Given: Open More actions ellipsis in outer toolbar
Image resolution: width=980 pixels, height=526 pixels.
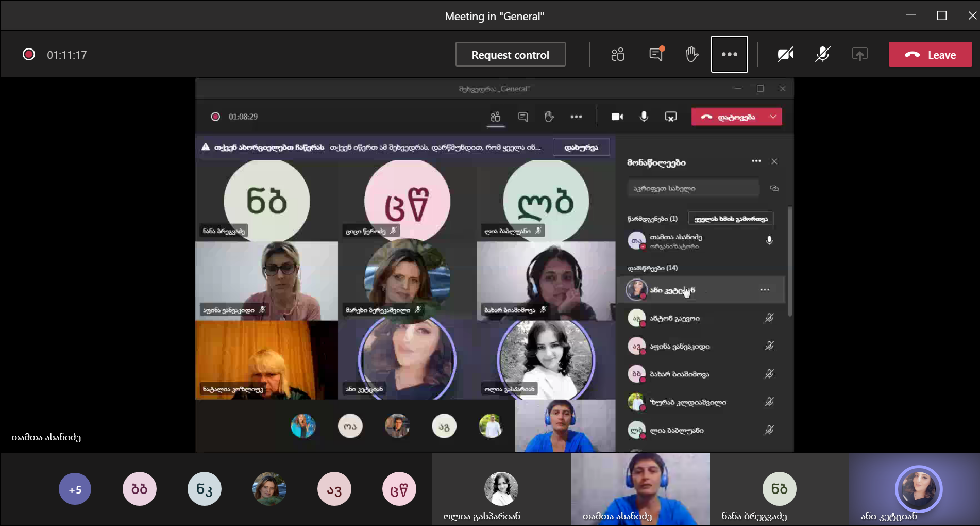Looking at the screenshot, I should [729, 54].
